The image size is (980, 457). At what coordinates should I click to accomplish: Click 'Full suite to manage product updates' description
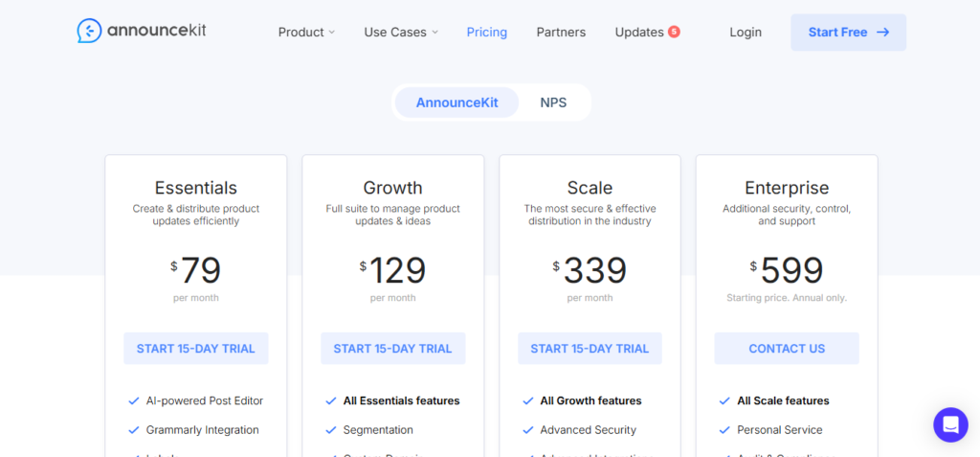tap(392, 215)
